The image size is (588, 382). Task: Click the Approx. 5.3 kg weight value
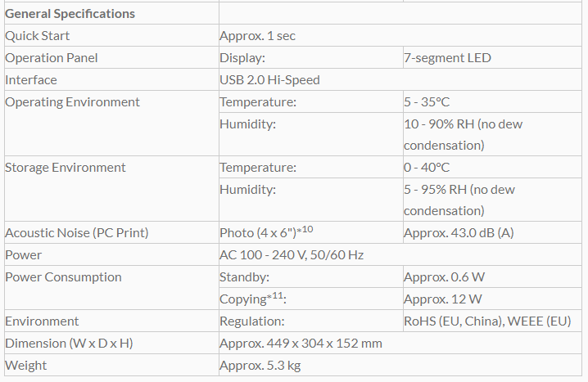260,366
